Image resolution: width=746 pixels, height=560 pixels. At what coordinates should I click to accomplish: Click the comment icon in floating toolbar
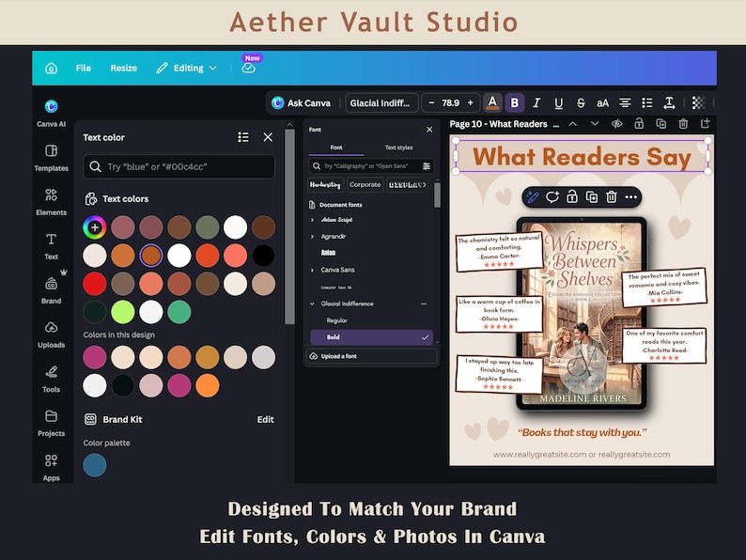coord(552,197)
